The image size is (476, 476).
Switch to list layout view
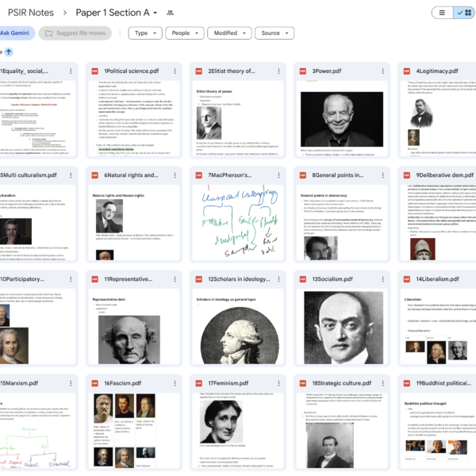[x=443, y=13]
